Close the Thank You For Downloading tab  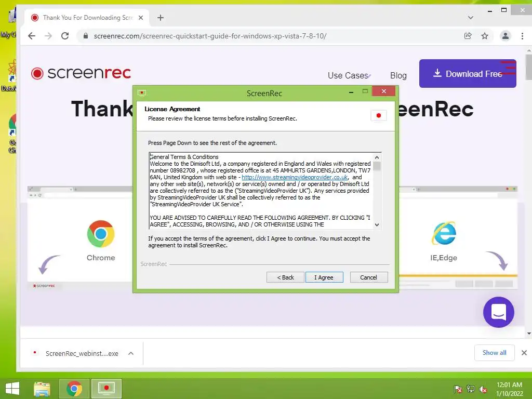click(141, 18)
